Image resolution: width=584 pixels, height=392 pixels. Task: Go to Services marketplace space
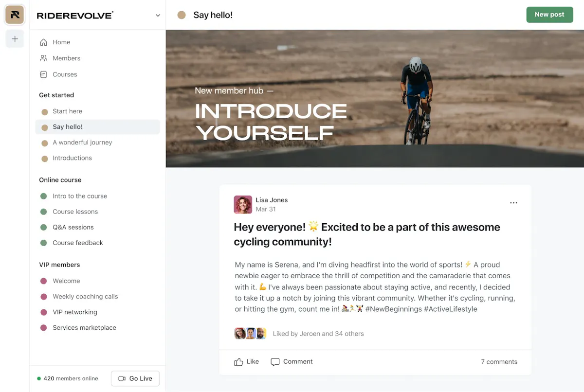(x=84, y=328)
